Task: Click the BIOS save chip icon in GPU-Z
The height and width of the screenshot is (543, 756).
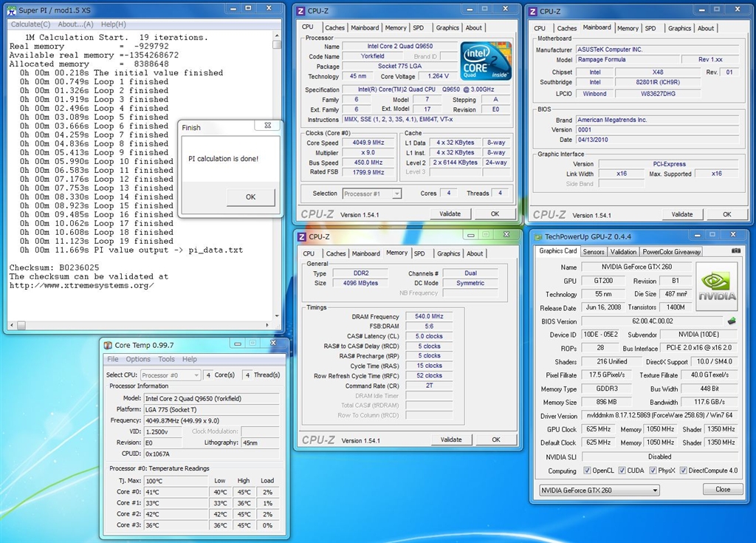Action: (x=732, y=321)
